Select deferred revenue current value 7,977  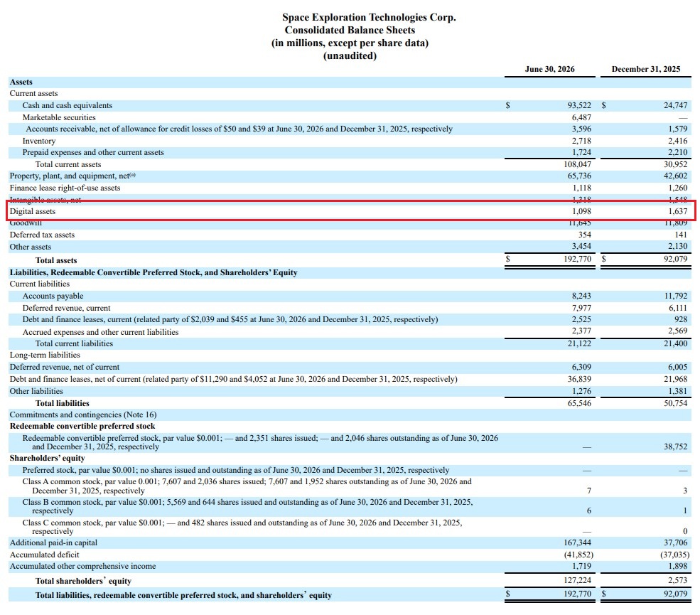pyautogui.click(x=581, y=308)
